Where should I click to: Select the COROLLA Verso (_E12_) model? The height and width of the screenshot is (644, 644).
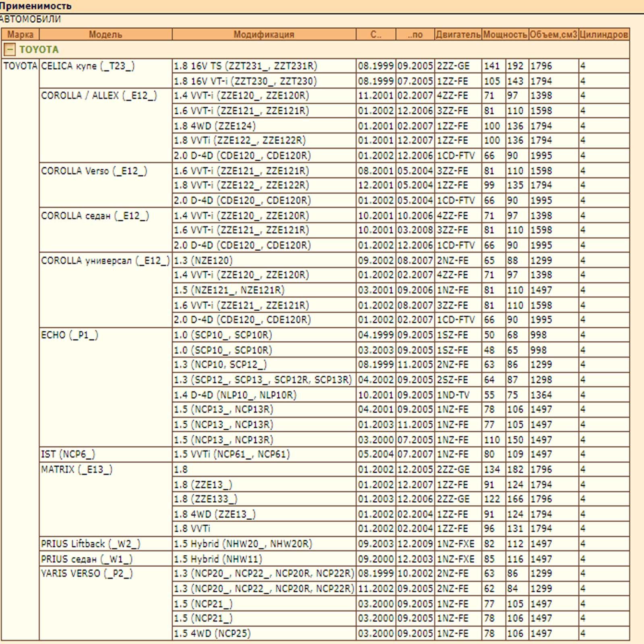(94, 171)
